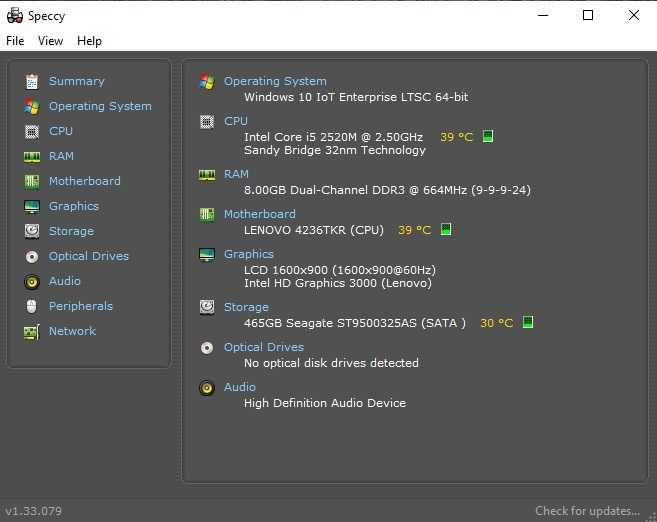
Task: Click the Graphics monitor icon in summary panel
Action: [x=207, y=255]
